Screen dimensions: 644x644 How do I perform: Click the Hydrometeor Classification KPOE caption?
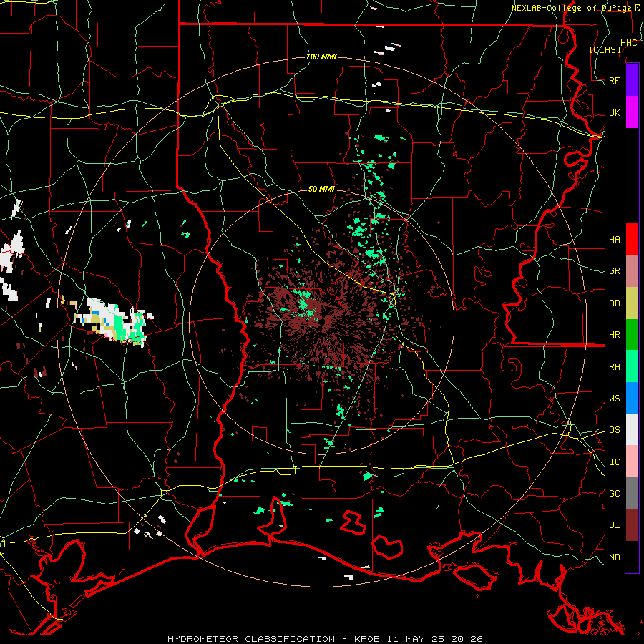coord(325,639)
